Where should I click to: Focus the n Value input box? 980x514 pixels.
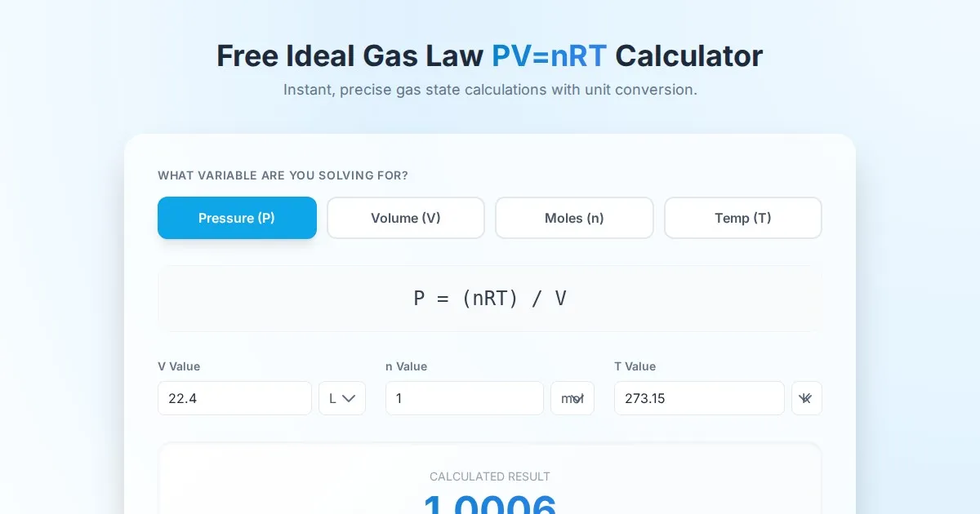tap(464, 398)
